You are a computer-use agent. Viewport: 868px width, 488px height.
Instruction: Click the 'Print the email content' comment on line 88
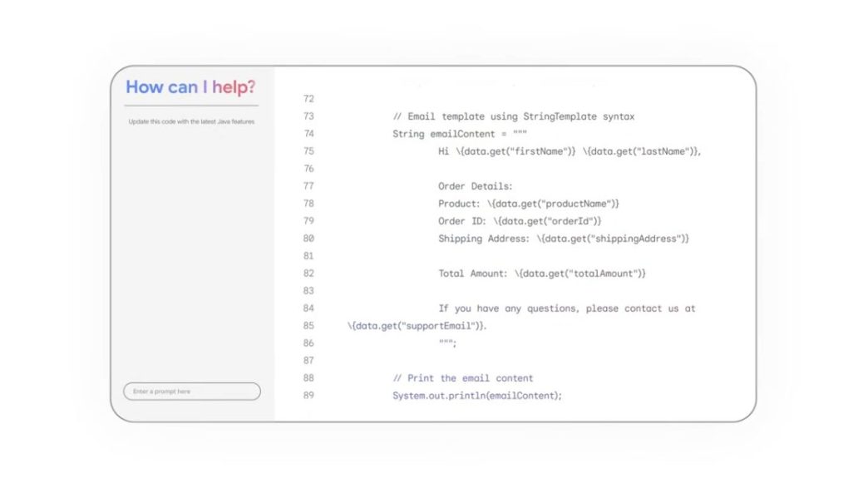click(x=461, y=378)
